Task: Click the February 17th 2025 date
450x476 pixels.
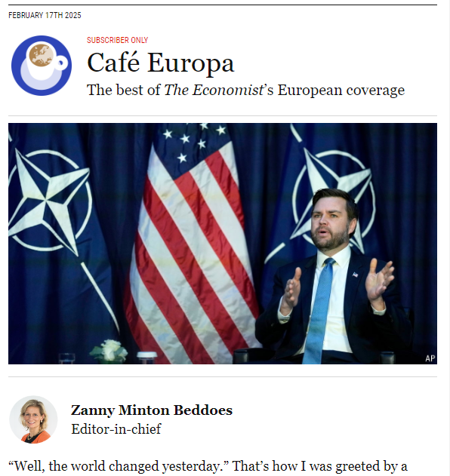Action: pos(45,15)
